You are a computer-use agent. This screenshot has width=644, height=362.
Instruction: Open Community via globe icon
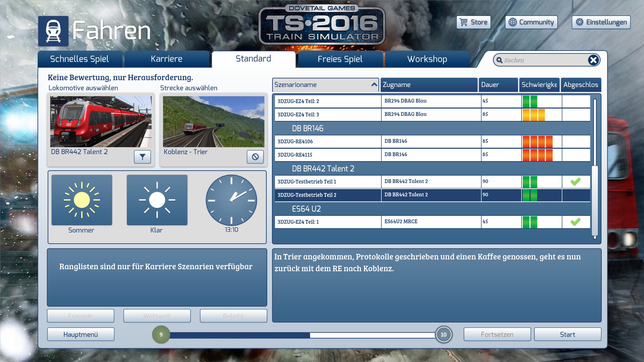pyautogui.click(x=512, y=22)
